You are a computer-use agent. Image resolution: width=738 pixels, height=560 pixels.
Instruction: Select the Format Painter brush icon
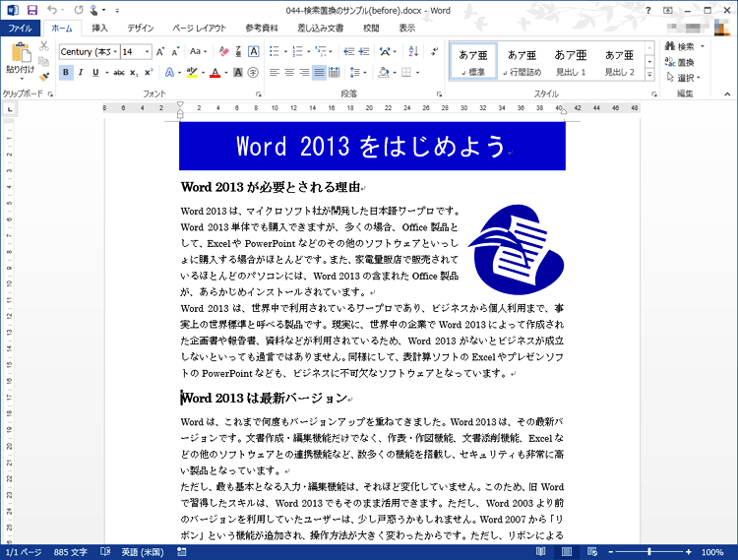(43, 76)
